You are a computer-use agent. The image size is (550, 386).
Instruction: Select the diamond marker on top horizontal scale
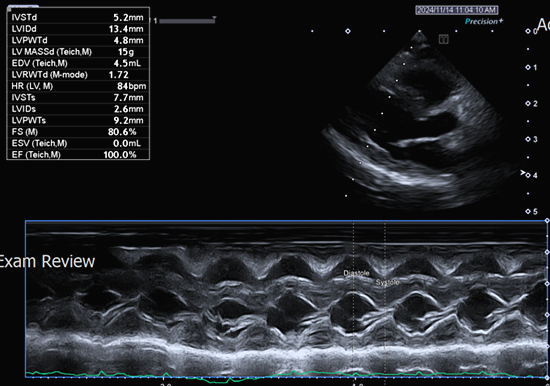pyautogui.click(x=348, y=31)
